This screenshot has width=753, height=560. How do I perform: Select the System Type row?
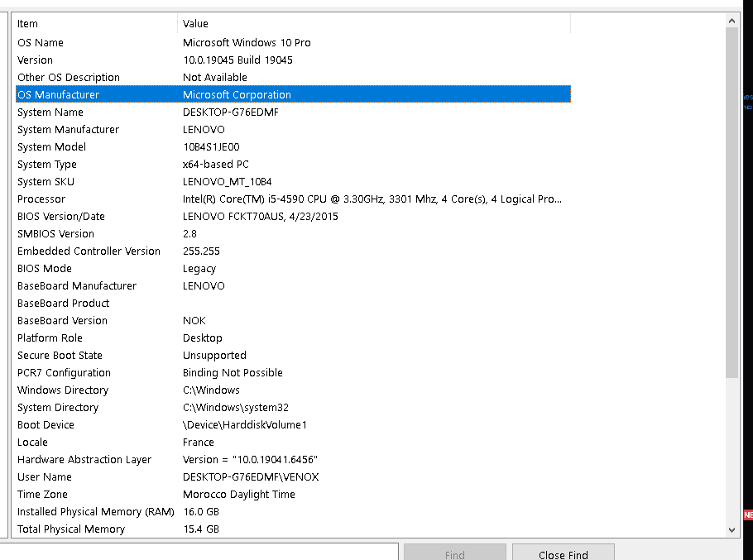point(293,164)
